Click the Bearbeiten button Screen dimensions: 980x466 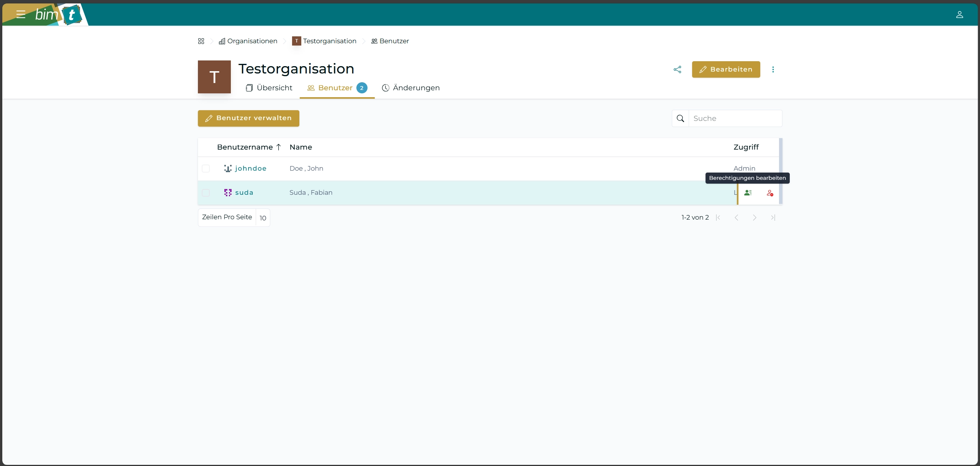click(726, 69)
